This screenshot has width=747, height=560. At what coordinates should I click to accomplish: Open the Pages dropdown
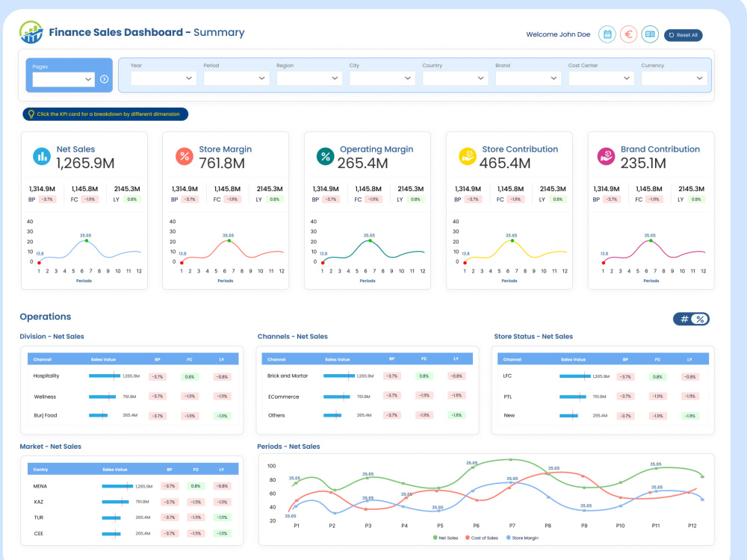pyautogui.click(x=63, y=79)
